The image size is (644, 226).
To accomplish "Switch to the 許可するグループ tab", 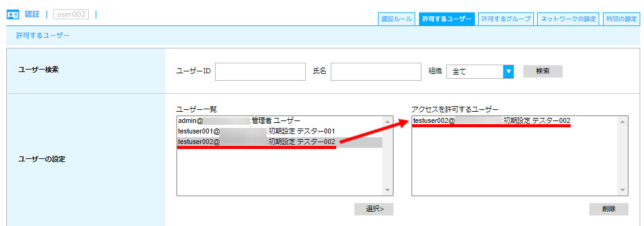I will tap(506, 19).
